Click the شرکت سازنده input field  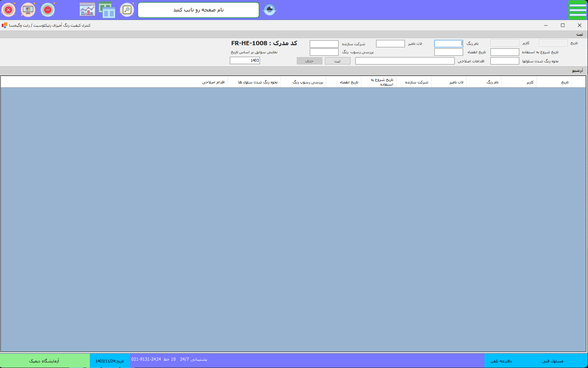pyautogui.click(x=324, y=44)
